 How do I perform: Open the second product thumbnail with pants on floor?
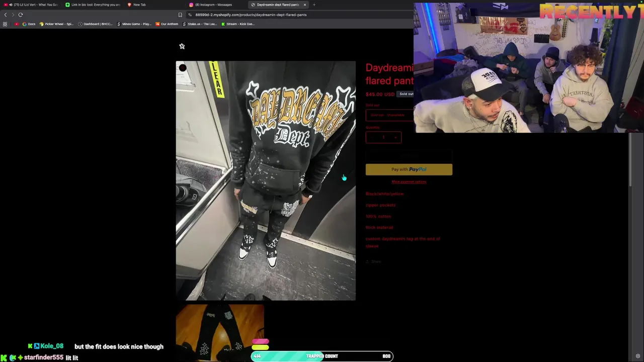[220, 332]
